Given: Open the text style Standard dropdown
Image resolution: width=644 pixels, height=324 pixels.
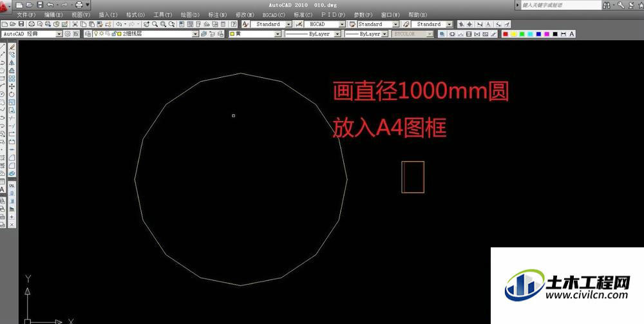Looking at the screenshot, I should point(289,24).
